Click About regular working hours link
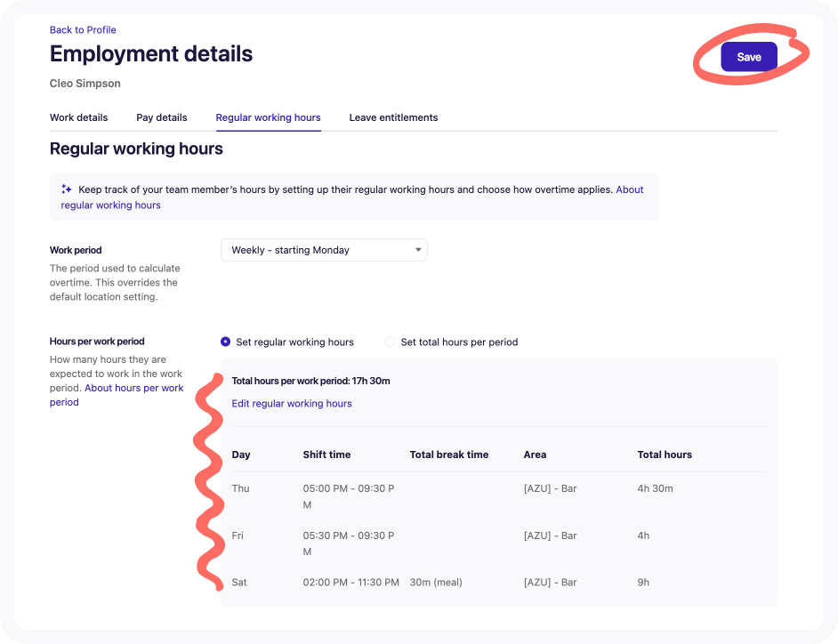838x644 pixels. click(110, 205)
